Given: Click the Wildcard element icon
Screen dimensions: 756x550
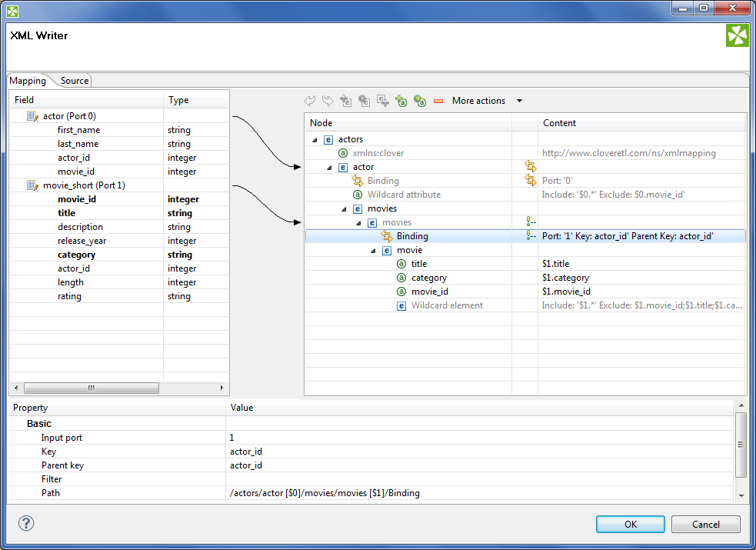Looking at the screenshot, I should 401,305.
